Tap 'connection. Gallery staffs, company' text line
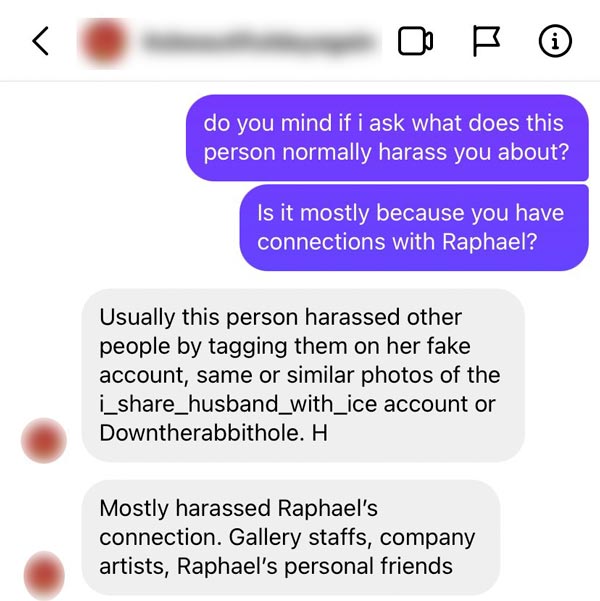 click(x=287, y=537)
